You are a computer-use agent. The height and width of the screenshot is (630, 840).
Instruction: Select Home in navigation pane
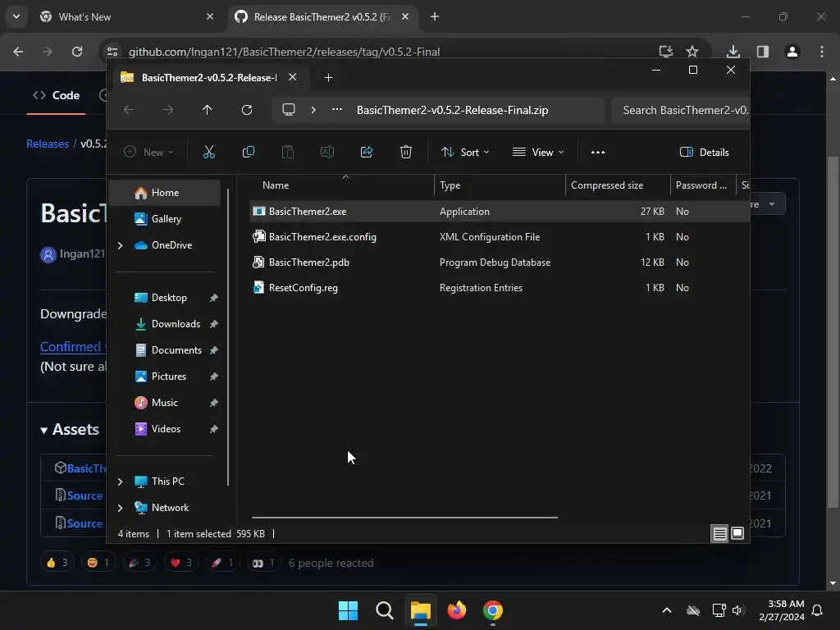164,193
